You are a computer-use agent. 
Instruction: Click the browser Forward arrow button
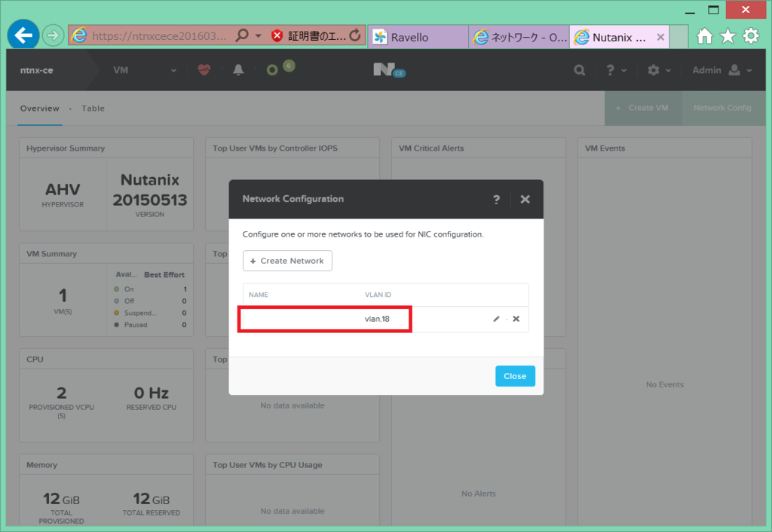53,35
